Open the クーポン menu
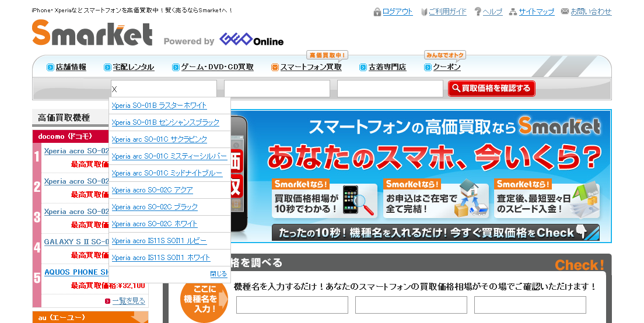This screenshot has height=323, width=644. (x=447, y=67)
